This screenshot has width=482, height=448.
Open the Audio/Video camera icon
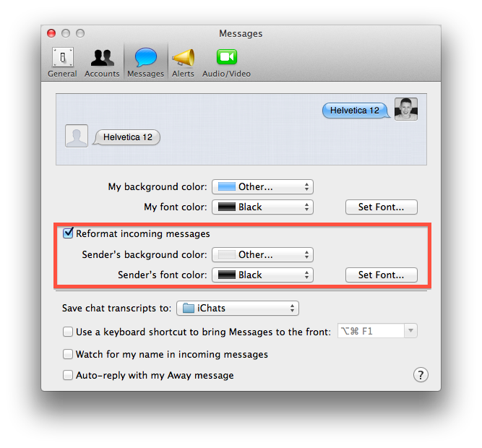[227, 57]
